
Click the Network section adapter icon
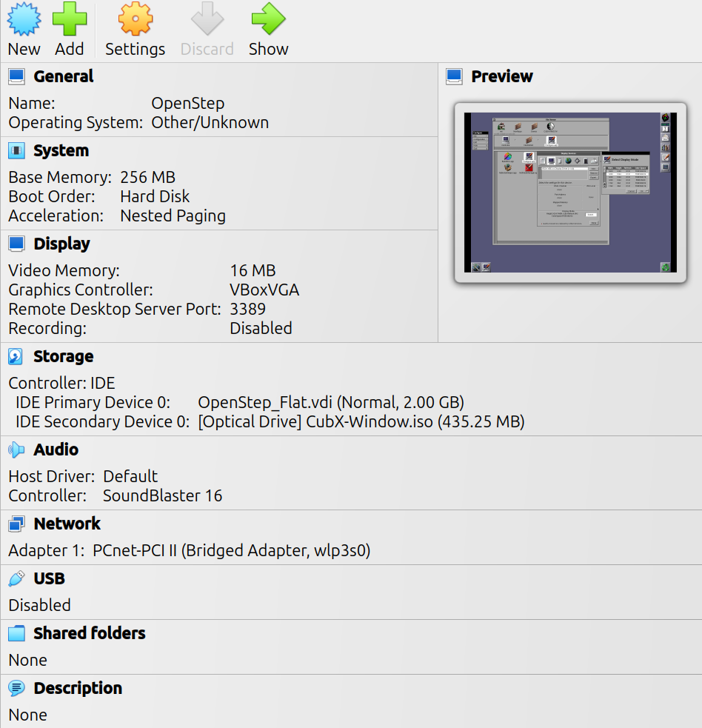(16, 524)
